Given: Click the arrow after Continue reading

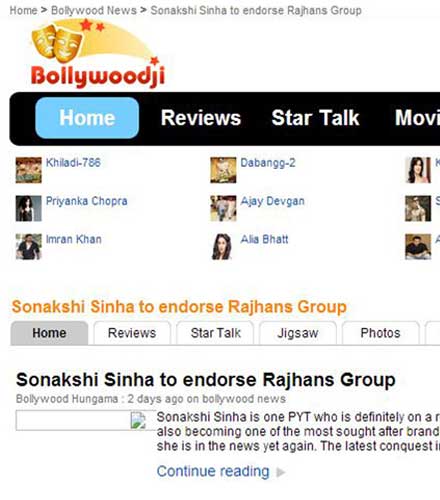Looking at the screenshot, I should coord(281,472).
